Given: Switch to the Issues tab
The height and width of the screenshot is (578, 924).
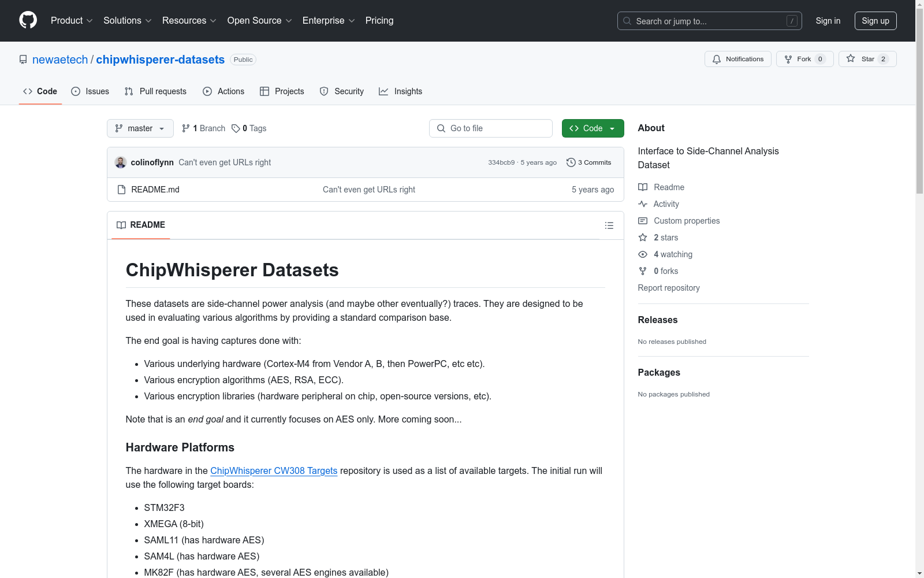Looking at the screenshot, I should 90,91.
